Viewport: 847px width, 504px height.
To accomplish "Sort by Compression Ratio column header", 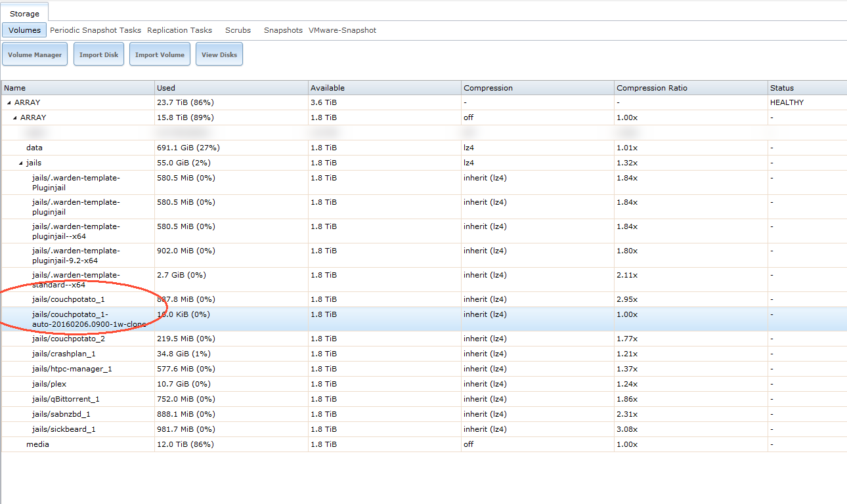I will click(x=652, y=88).
